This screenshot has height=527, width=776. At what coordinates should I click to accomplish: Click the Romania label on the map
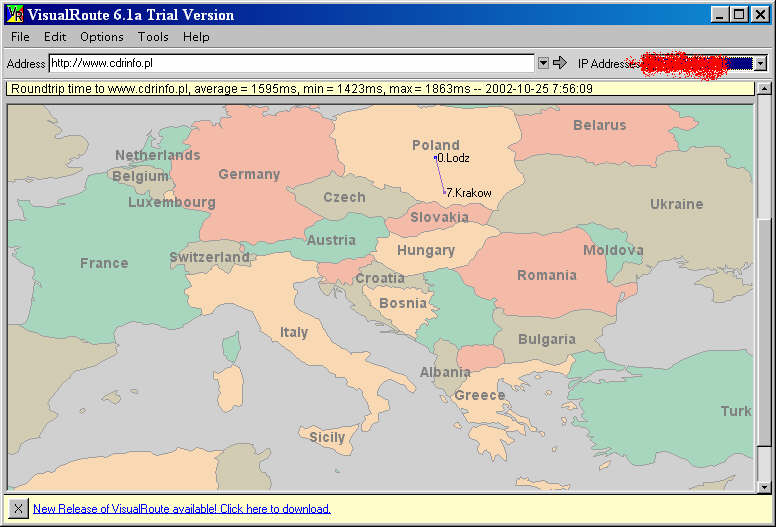(547, 275)
